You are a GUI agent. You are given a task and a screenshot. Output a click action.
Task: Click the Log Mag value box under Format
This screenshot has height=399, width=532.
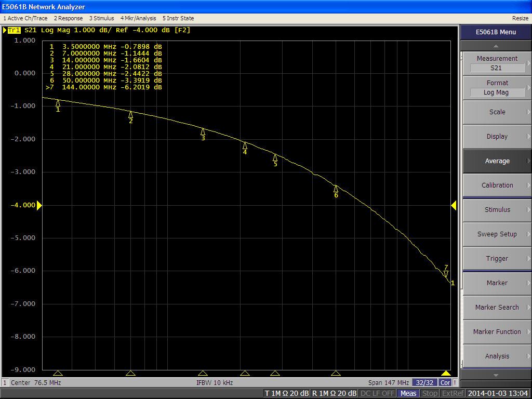[x=497, y=92]
